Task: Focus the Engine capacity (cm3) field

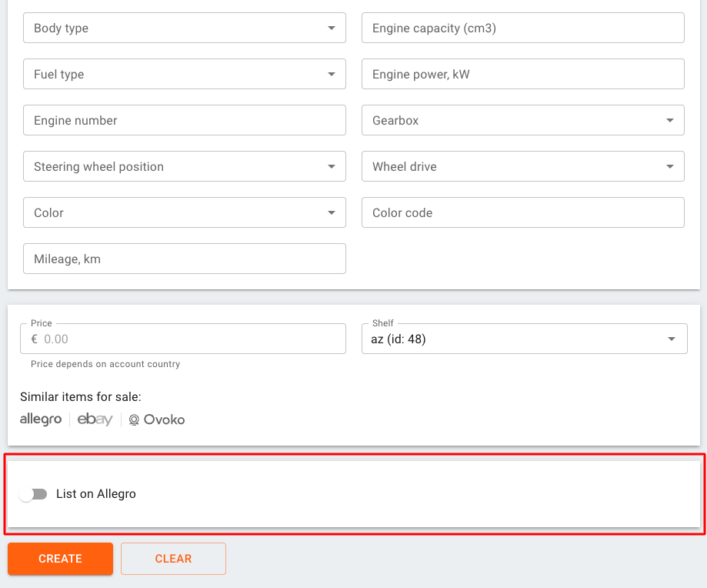Action: [x=523, y=28]
